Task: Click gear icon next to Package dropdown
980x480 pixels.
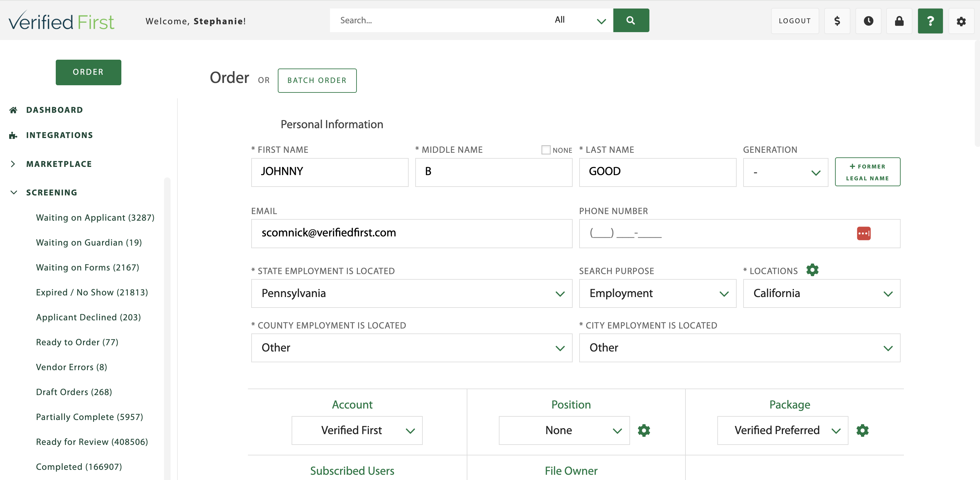Action: click(x=863, y=430)
